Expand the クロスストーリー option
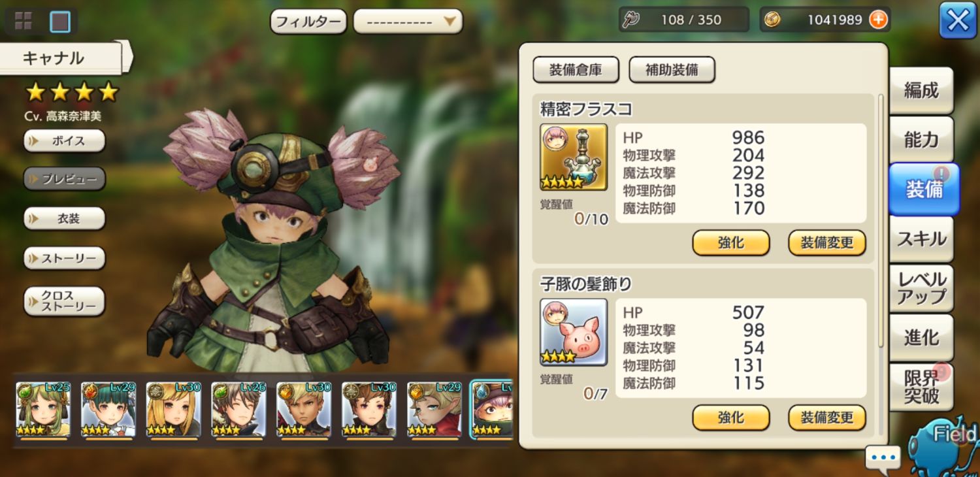Image resolution: width=980 pixels, height=477 pixels. point(65,301)
